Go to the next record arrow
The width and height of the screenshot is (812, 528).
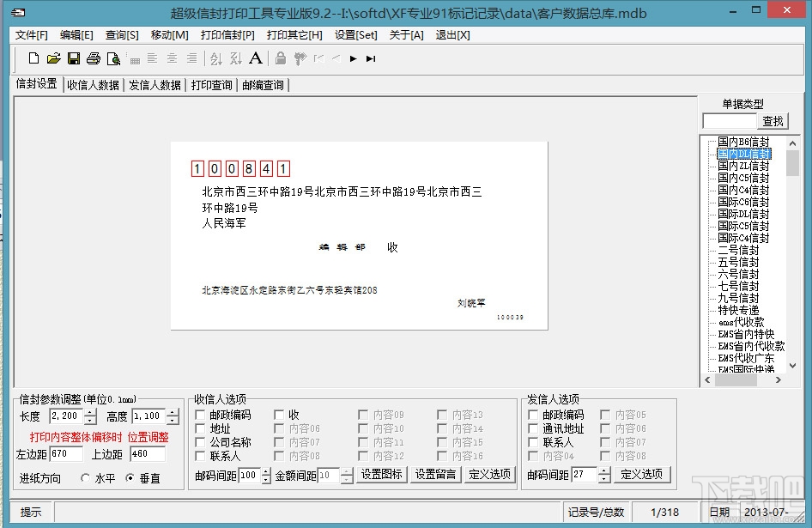tap(353, 58)
